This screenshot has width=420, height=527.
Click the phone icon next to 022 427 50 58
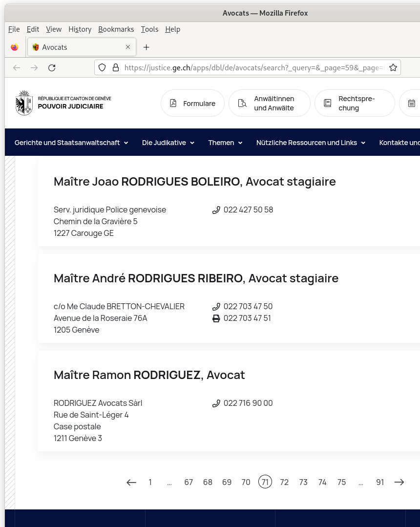216,210
